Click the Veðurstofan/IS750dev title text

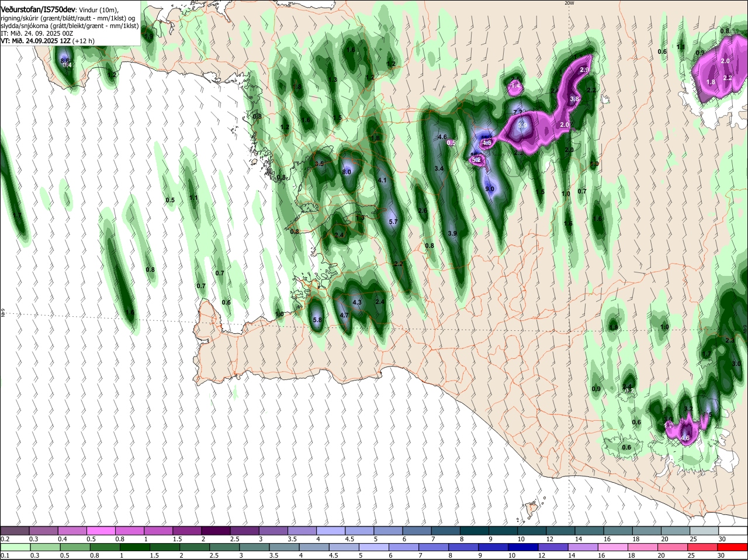tap(38, 9)
